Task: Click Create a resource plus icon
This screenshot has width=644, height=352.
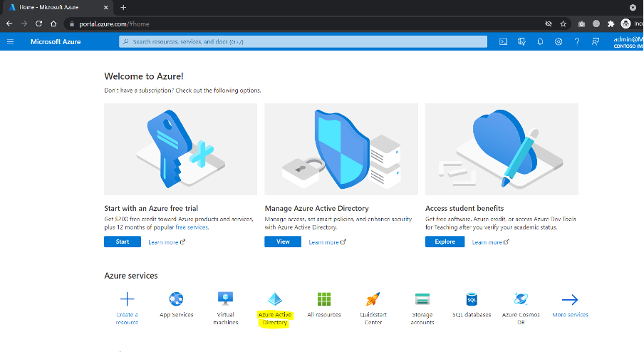Action: click(x=127, y=299)
